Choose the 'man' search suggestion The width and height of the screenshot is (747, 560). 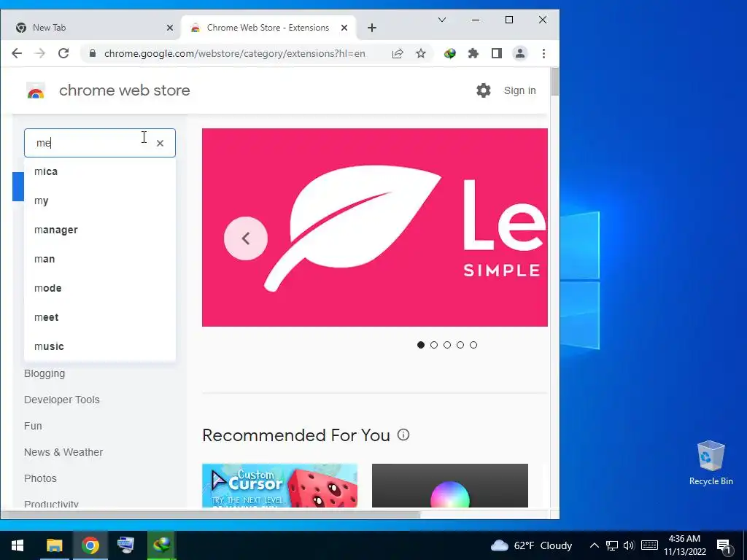click(100, 259)
